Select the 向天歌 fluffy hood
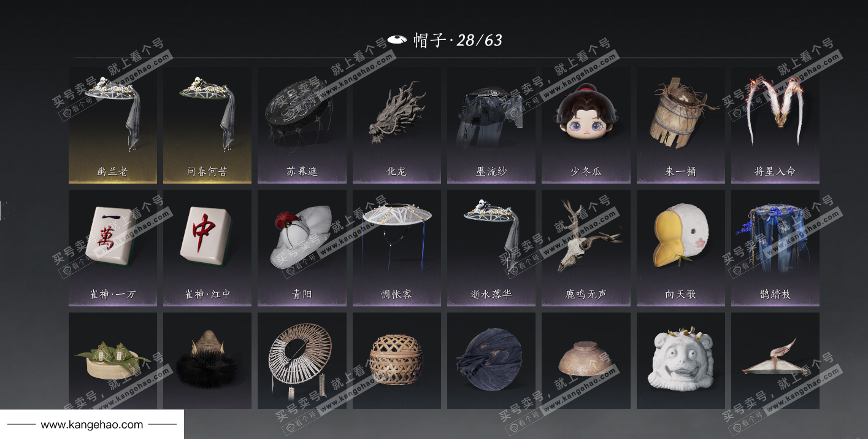The width and height of the screenshot is (868, 439). coord(681,248)
